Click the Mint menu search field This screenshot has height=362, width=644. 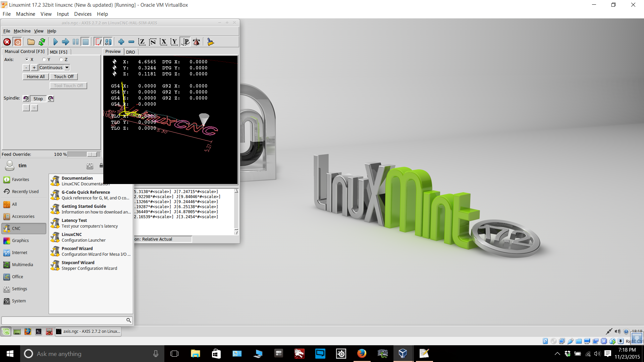pos(67,320)
